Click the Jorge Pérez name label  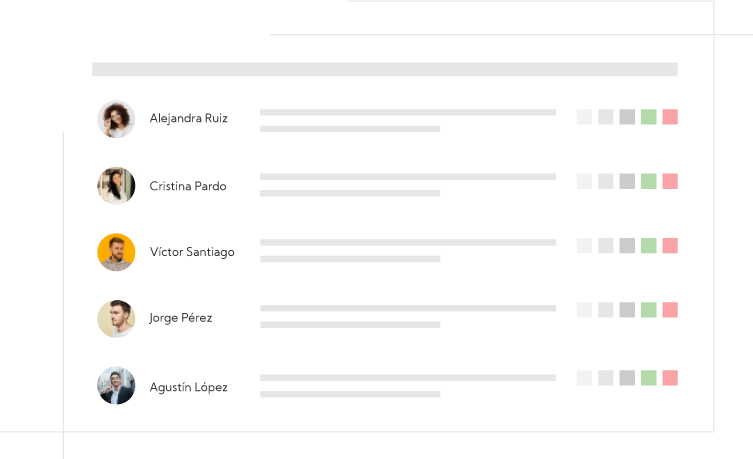click(x=181, y=318)
